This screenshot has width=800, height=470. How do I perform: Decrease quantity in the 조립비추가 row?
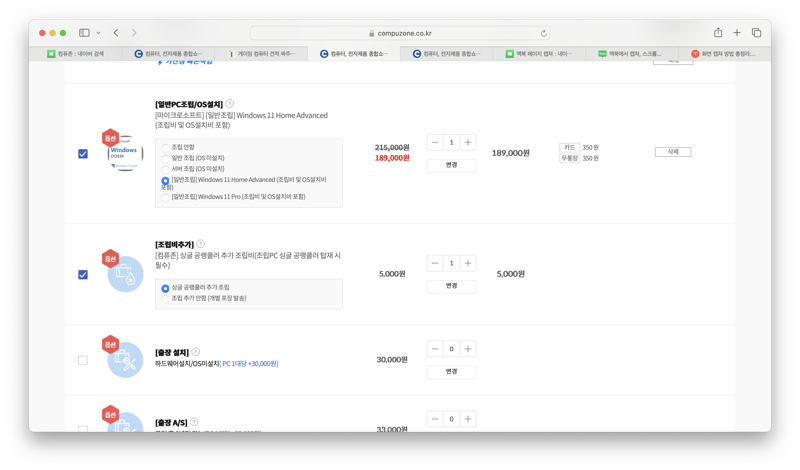(x=435, y=263)
